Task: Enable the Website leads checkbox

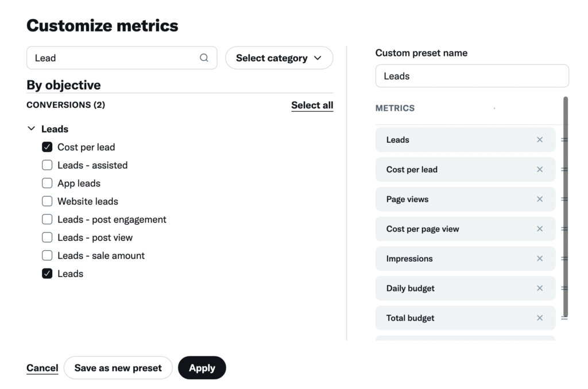Action: (x=47, y=201)
